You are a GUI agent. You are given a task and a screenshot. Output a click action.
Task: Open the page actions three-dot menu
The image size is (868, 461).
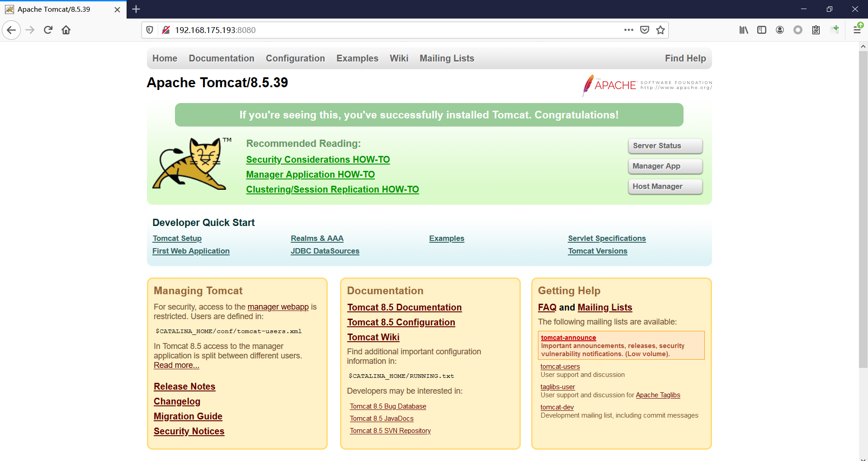628,30
